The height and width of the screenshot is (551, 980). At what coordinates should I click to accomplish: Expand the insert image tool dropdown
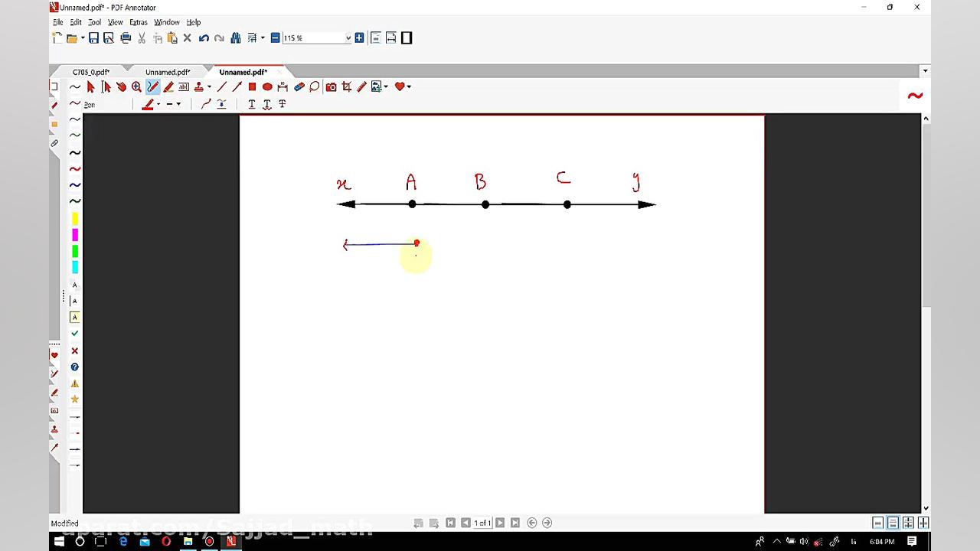(386, 86)
